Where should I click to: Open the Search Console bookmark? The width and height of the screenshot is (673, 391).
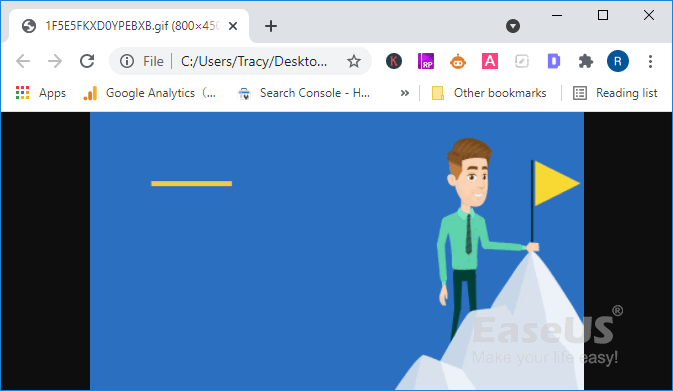click(304, 93)
